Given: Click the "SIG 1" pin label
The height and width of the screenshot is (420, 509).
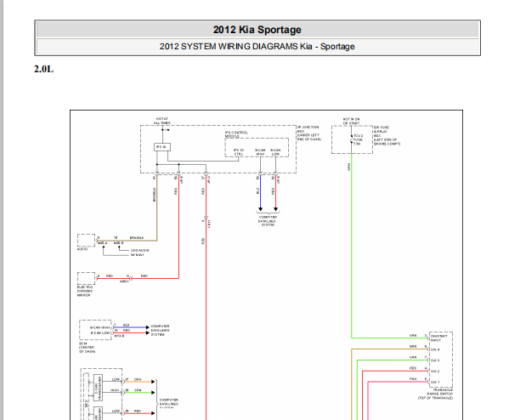Looking at the screenshot, I should click(435, 383).
